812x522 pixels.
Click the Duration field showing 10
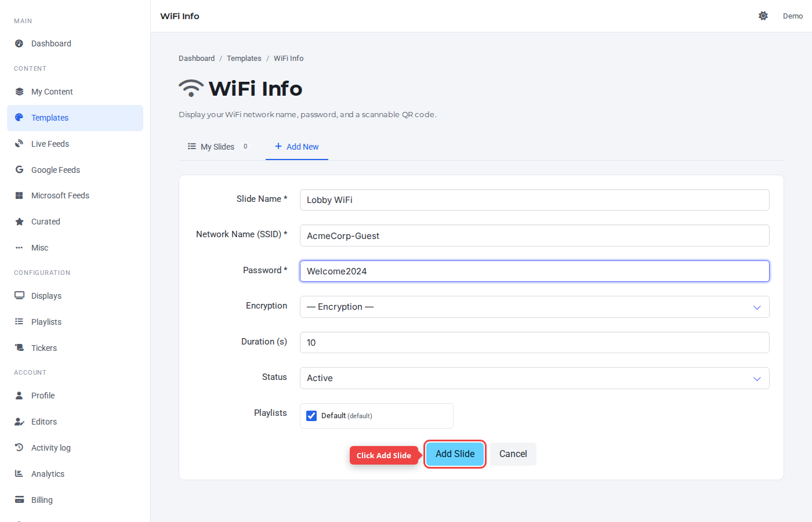(x=534, y=343)
